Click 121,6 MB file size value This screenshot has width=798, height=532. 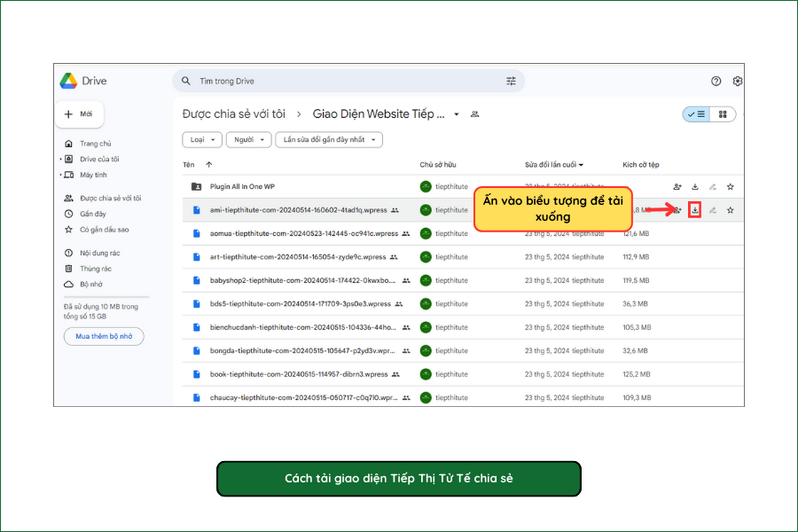(x=636, y=234)
